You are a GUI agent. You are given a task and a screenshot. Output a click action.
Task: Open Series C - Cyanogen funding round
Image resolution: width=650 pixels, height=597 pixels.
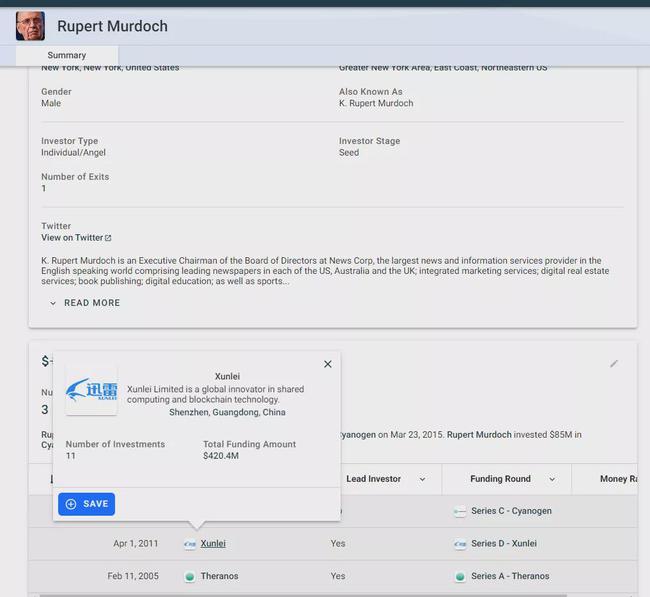click(x=511, y=511)
